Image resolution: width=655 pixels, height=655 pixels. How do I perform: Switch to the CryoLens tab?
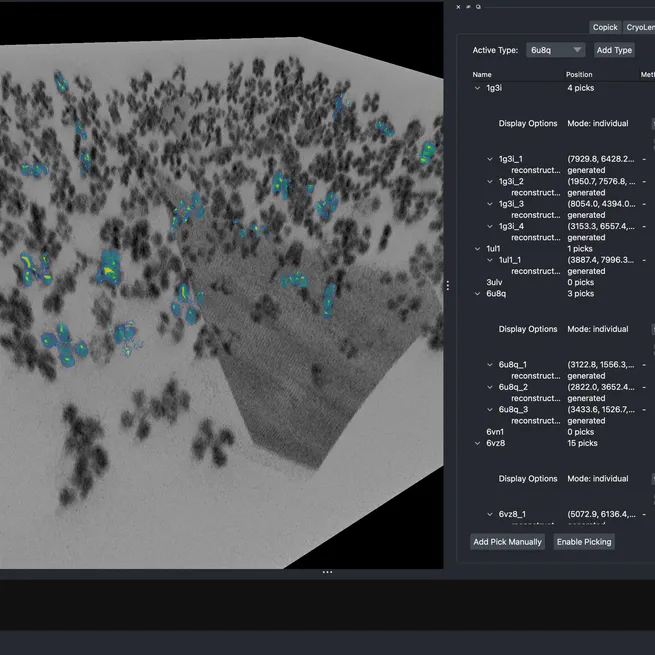pyautogui.click(x=640, y=27)
